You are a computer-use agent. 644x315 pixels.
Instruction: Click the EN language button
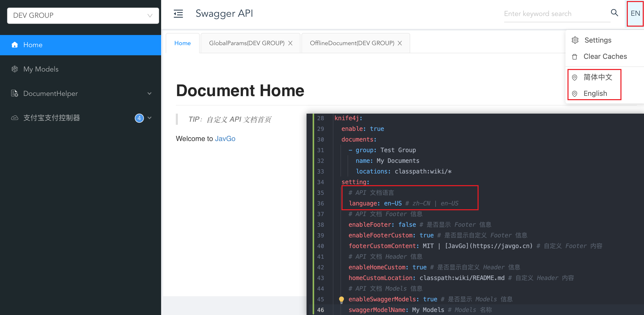tap(635, 13)
